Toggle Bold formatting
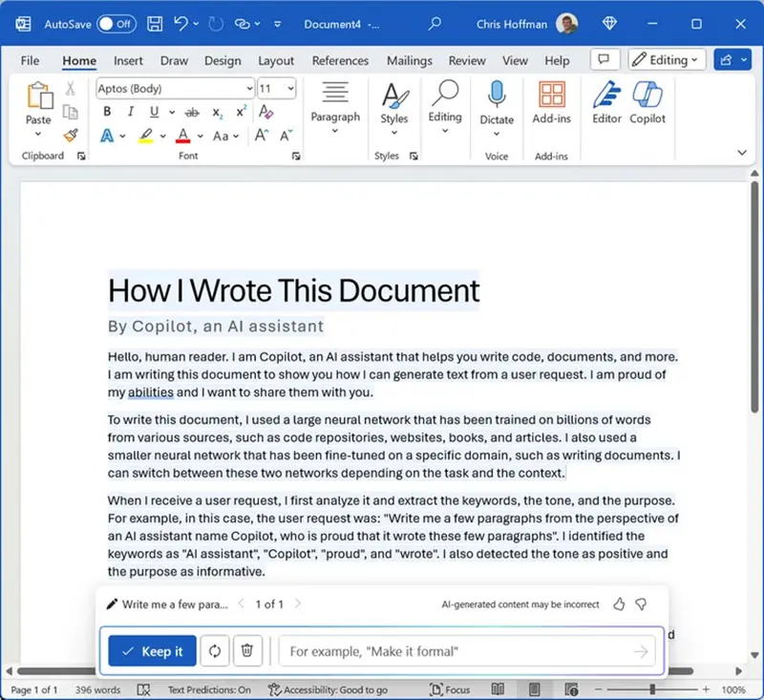The image size is (764, 700). point(107,112)
